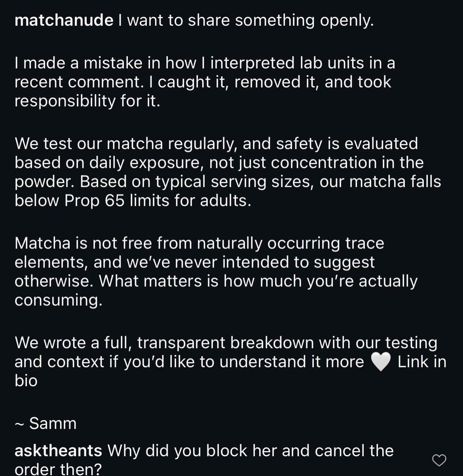Click the white heart emoji in caption
Screen dimensions: 463x476
tap(381, 362)
